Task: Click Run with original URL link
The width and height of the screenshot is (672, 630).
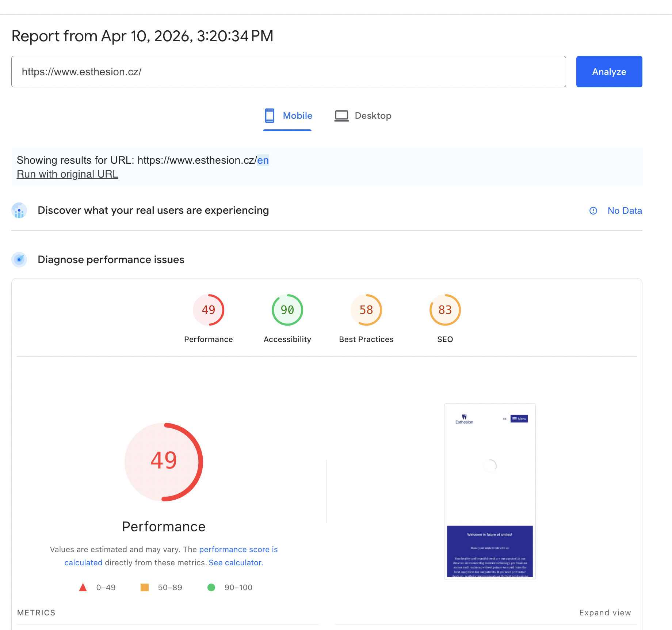Action: [x=68, y=174]
